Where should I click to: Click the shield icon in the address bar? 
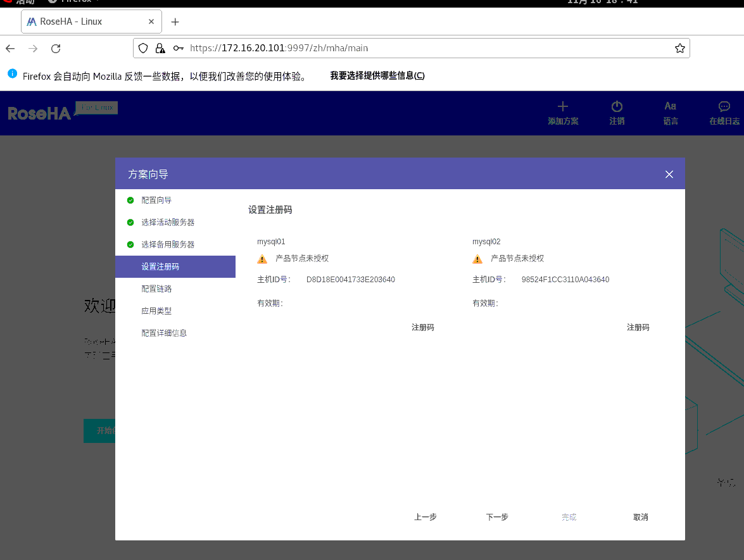pos(144,47)
